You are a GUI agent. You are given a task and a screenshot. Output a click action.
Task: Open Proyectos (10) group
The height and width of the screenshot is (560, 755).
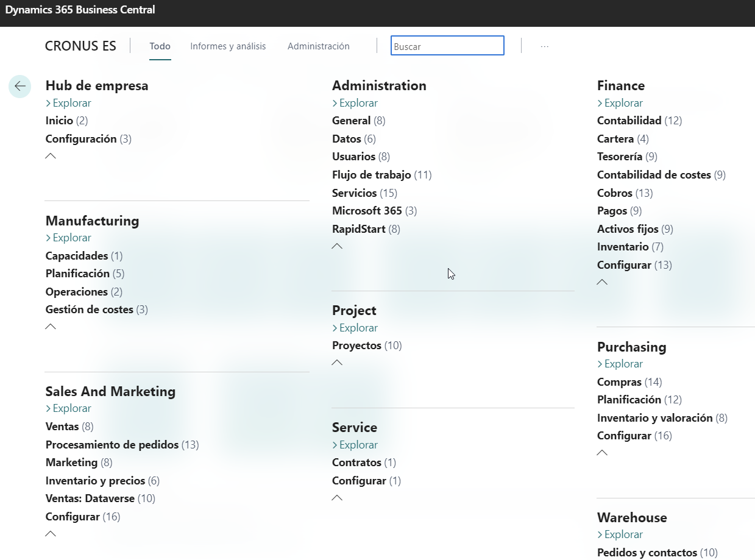[x=367, y=346]
